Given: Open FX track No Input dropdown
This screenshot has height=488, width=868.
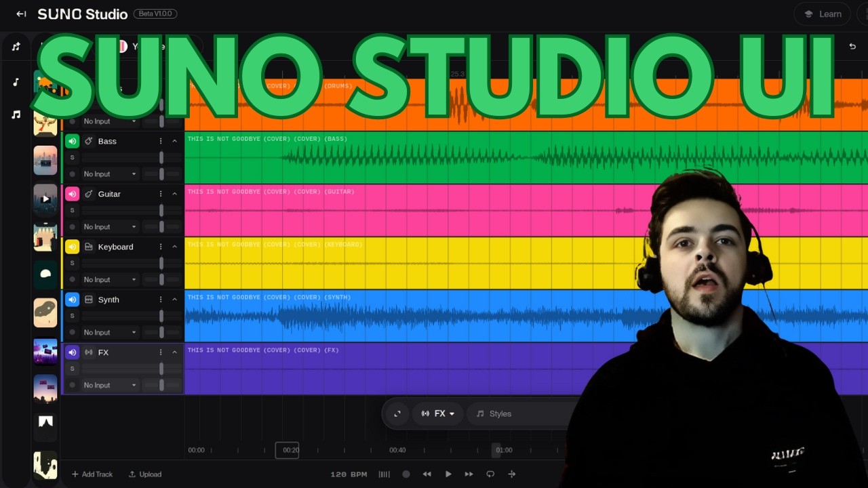Looking at the screenshot, I should coord(110,386).
